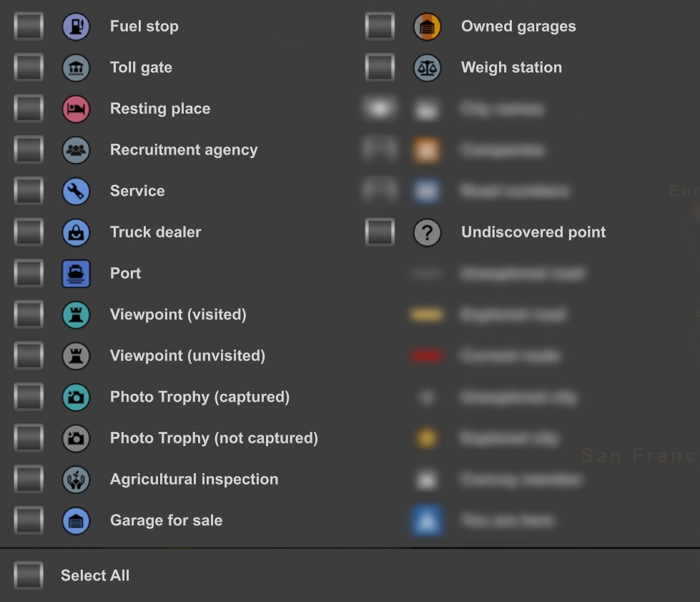700x602 pixels.
Task: Click the Recruitment agency people icon
Action: click(x=76, y=150)
